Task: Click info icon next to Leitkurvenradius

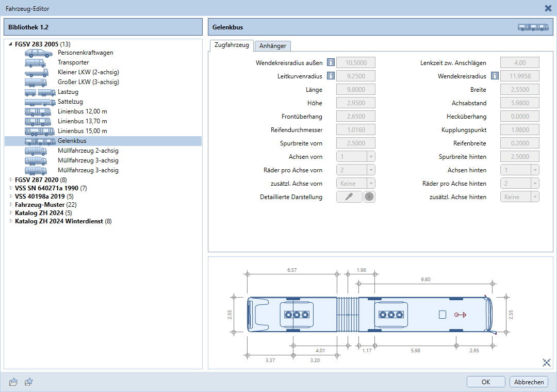Action: point(331,76)
